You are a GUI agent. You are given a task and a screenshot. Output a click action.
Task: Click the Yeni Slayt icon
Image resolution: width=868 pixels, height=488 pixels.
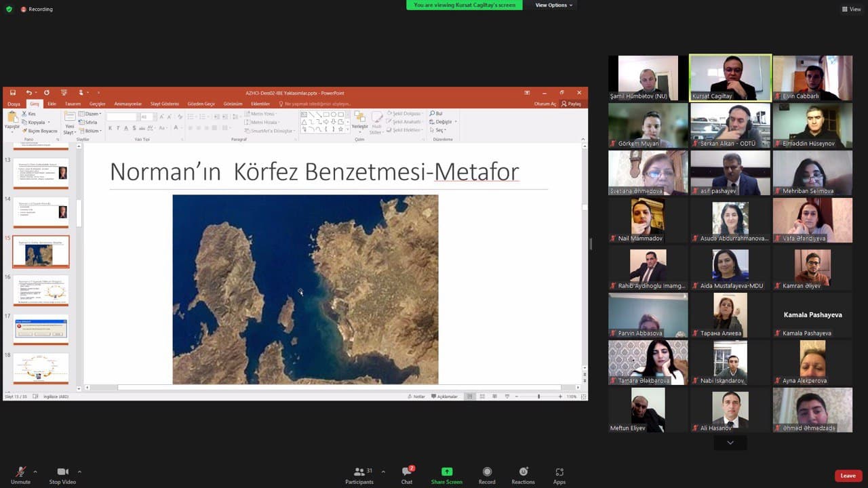coord(69,117)
